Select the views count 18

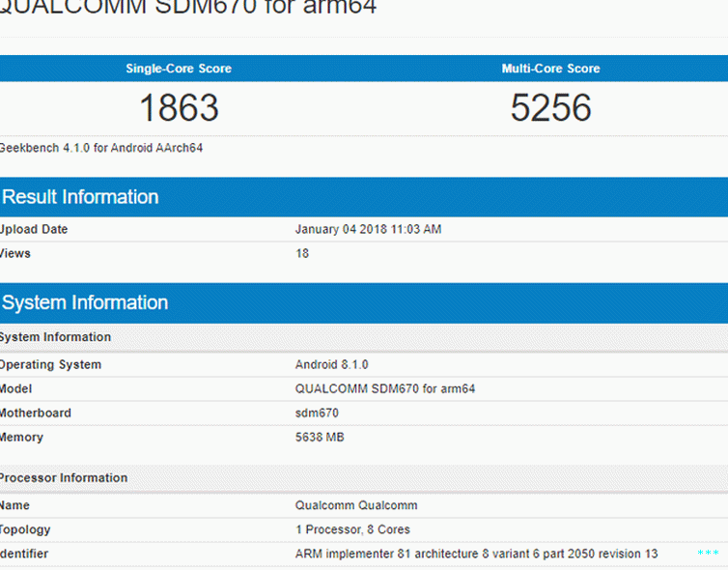click(x=302, y=253)
